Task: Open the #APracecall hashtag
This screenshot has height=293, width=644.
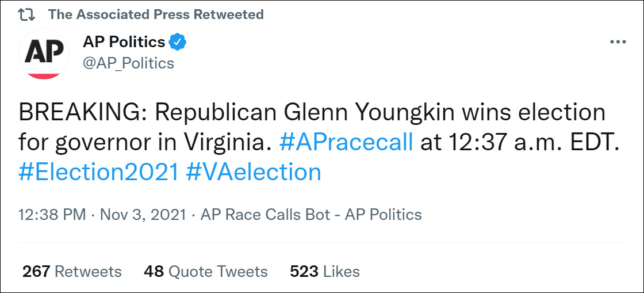Action: pyautogui.click(x=346, y=142)
